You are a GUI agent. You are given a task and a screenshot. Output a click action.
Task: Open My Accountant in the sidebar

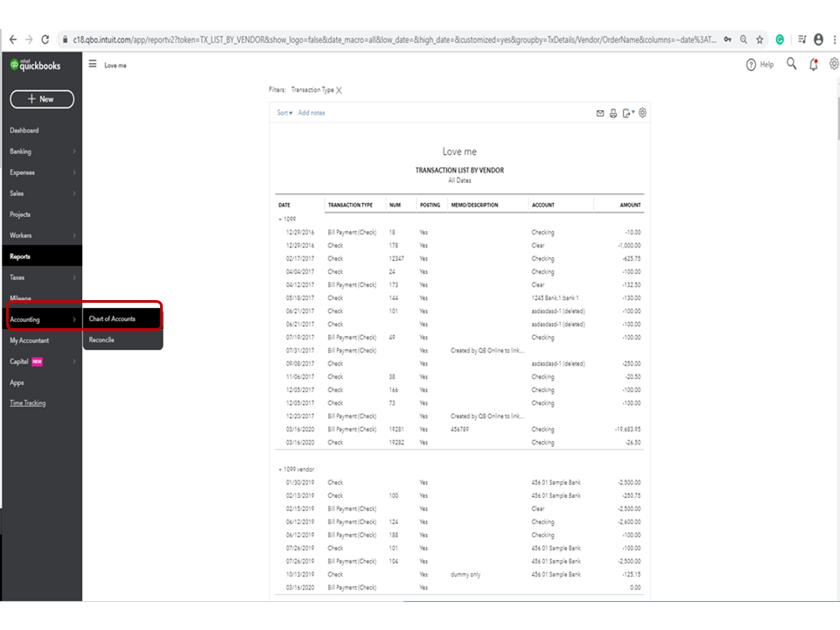click(x=30, y=340)
